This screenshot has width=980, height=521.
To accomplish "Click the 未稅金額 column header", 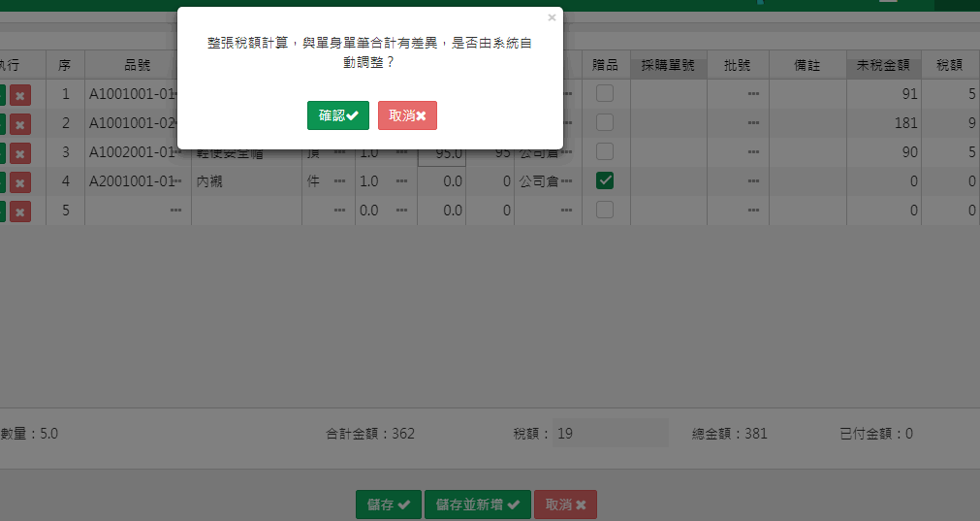I will pyautogui.click(x=882, y=65).
